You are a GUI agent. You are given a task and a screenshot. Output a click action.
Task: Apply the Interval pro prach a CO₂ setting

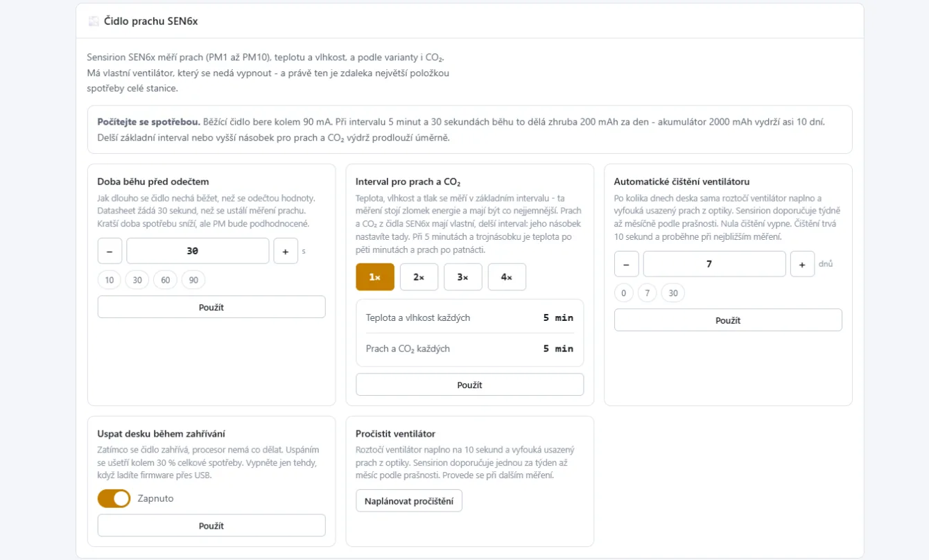(470, 385)
